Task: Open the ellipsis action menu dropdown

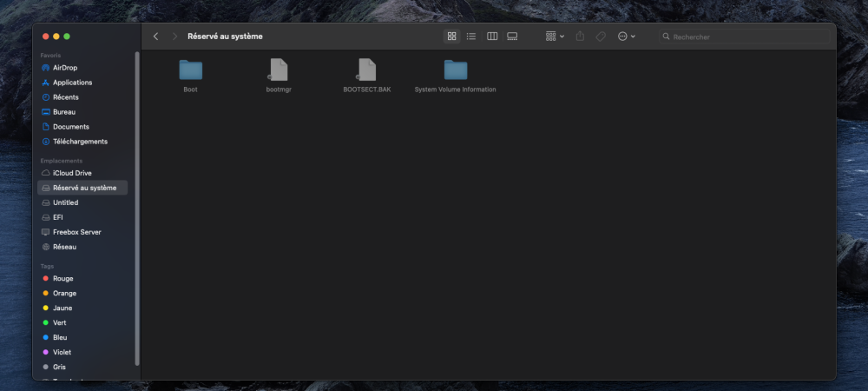Action: pos(627,36)
